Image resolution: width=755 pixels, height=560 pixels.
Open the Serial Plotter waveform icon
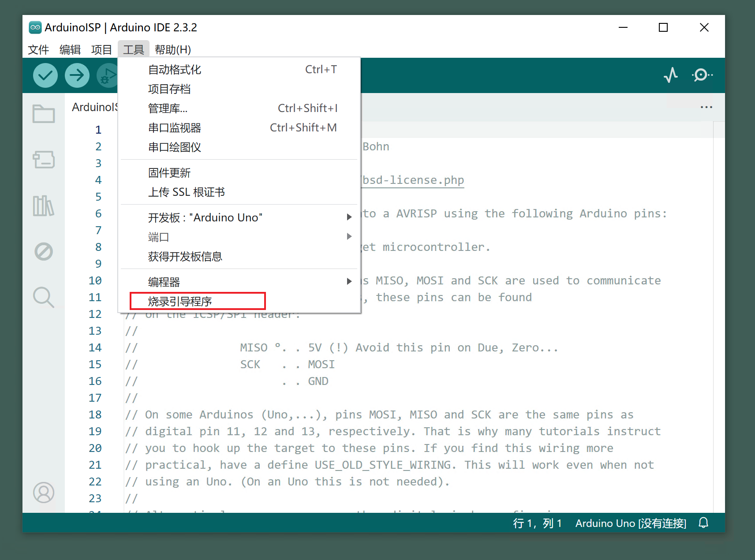(670, 75)
